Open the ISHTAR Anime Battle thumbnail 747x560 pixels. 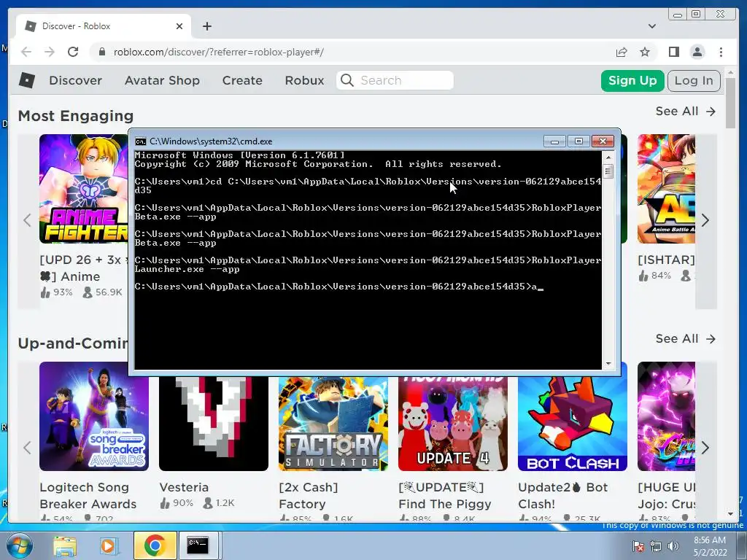666,189
